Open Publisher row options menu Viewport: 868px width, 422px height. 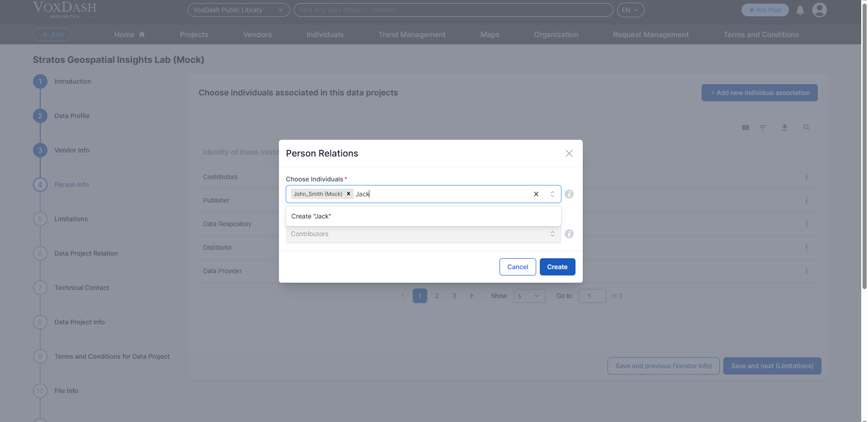tap(806, 200)
